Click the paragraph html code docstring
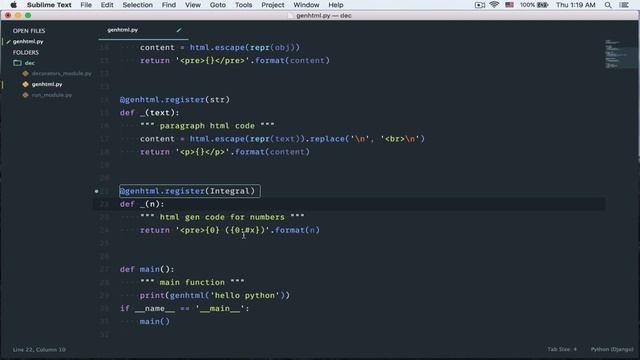This screenshot has width=640, height=360. (x=207, y=126)
